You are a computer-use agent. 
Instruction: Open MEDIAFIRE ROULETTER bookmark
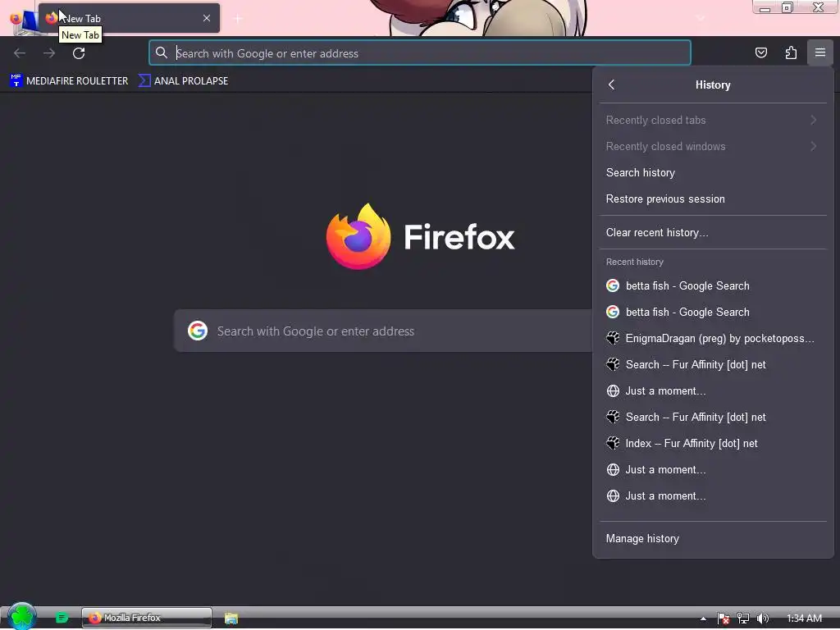tap(69, 81)
